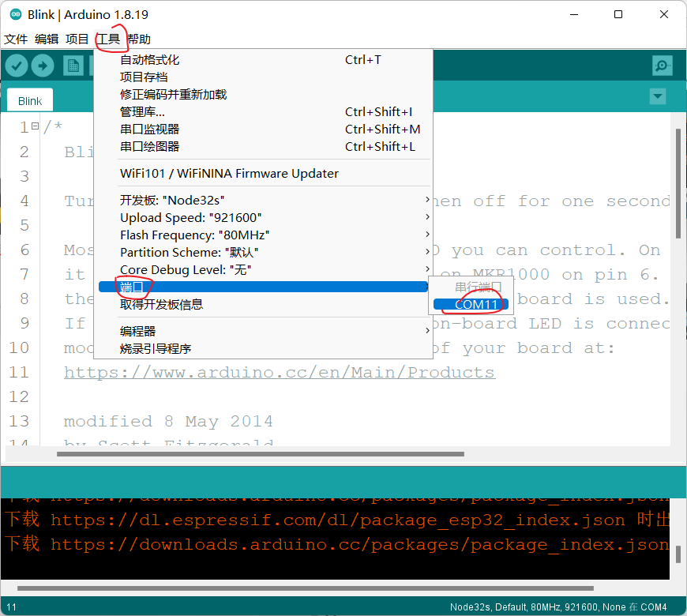Image resolution: width=687 pixels, height=616 pixels.
Task: Click the Verify (checkmark) button
Action: pyautogui.click(x=16, y=66)
